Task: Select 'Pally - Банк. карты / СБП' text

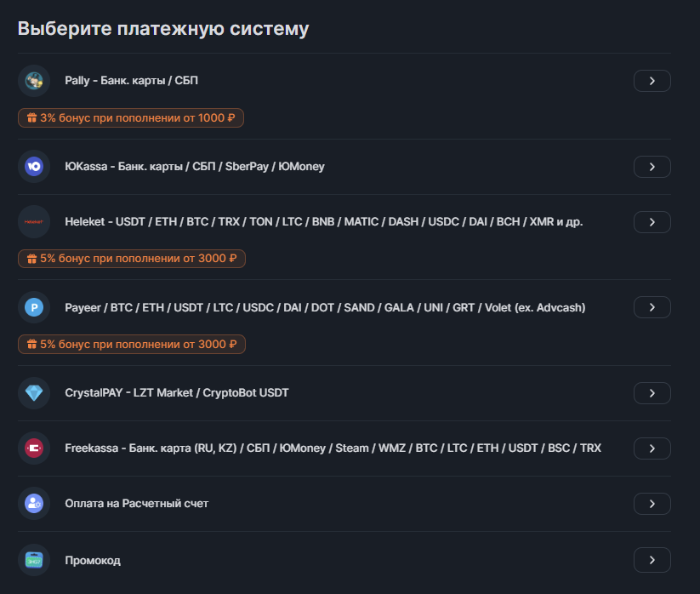Action: (132, 81)
